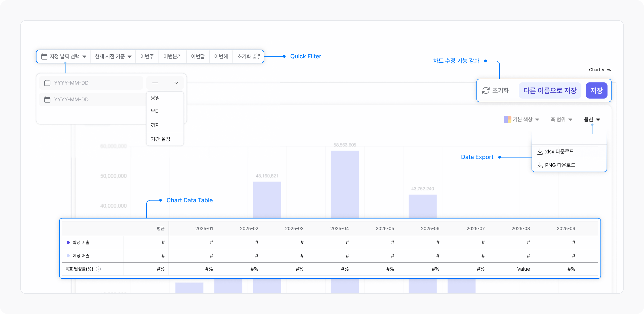Screen dimensions: 644x314
Task: Click the refresh icon beside 초기화 filter
Action: (x=257, y=56)
